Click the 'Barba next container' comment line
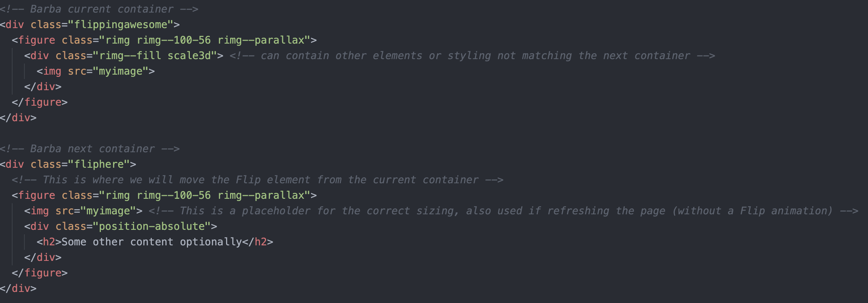 (90, 149)
